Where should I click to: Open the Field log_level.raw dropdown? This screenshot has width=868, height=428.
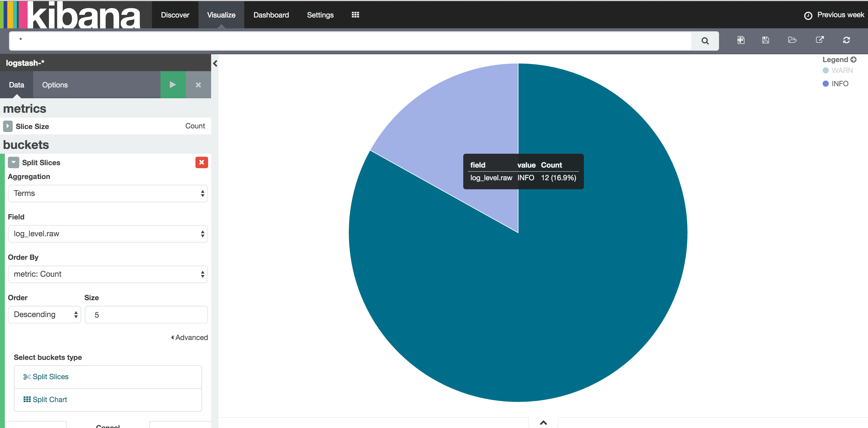click(107, 234)
